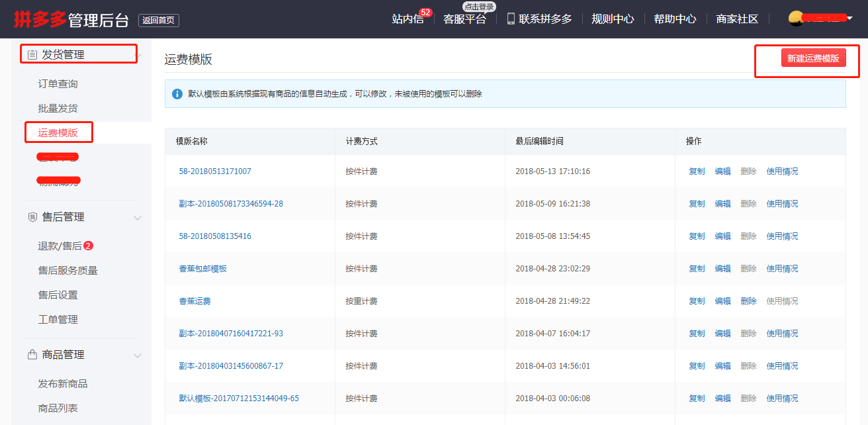This screenshot has width=868, height=425.
Task: Open the account dropdown arrow
Action: coord(850,19)
